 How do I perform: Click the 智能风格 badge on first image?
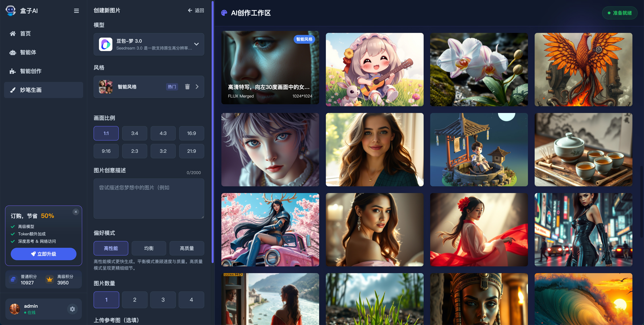tap(304, 39)
